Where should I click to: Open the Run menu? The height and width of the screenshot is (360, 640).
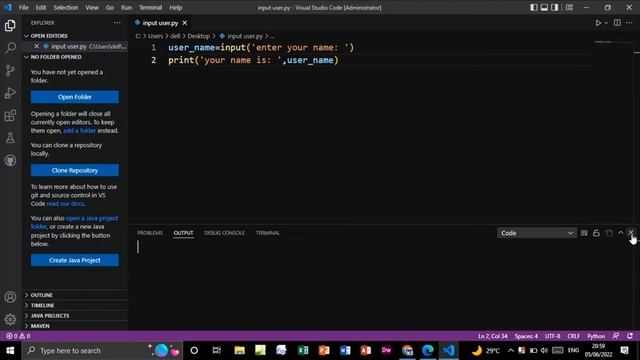pyautogui.click(x=126, y=7)
